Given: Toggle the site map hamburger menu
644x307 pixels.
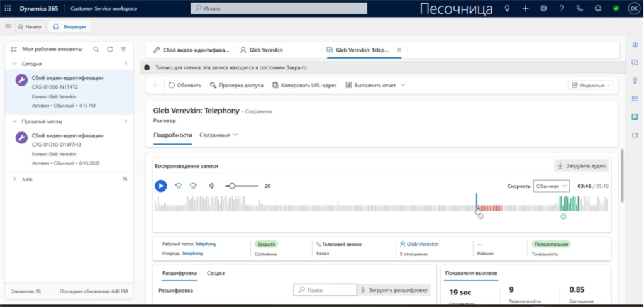Looking at the screenshot, I should [x=8, y=26].
